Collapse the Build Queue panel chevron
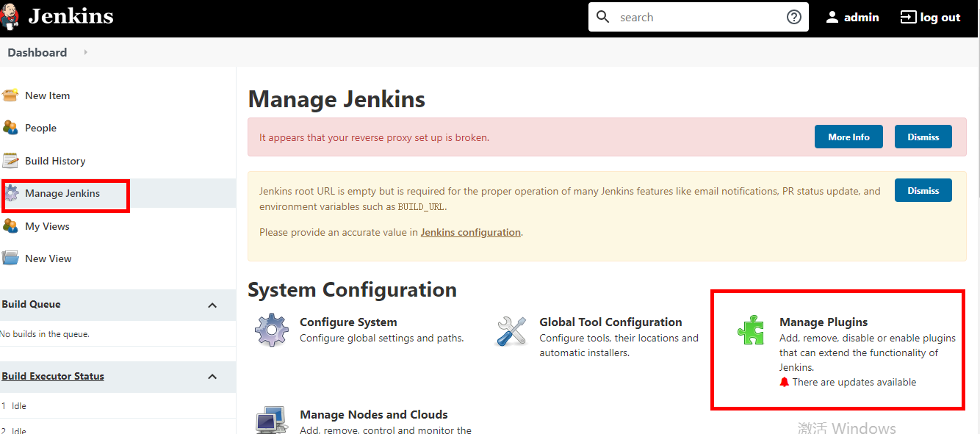Screen dimensions: 980x434 (x=212, y=305)
